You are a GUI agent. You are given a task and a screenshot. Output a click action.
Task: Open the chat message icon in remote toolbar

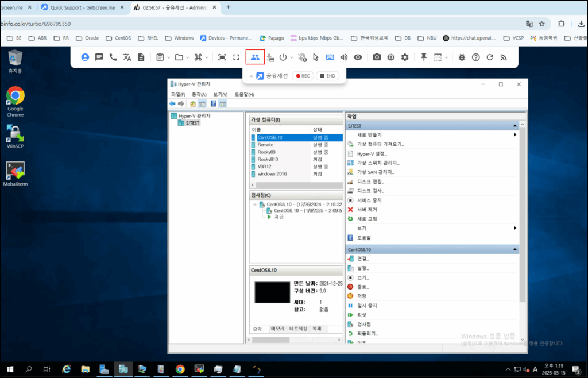pyautogui.click(x=99, y=57)
